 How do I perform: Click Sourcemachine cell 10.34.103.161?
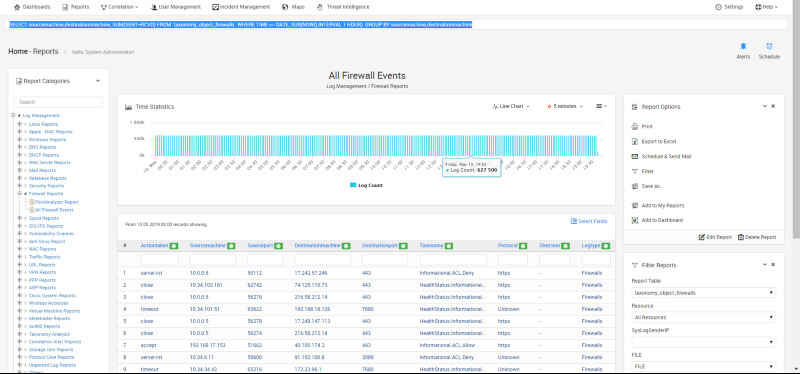point(207,285)
